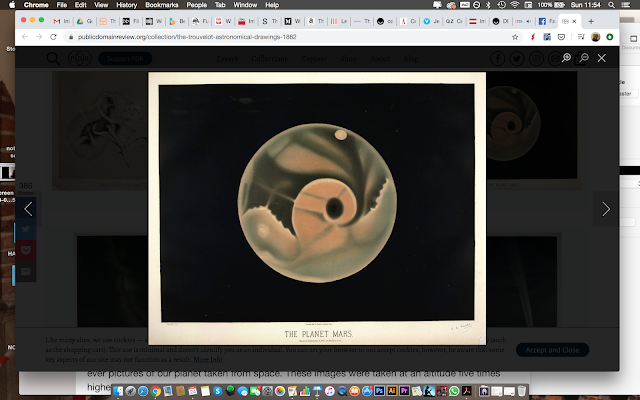Image resolution: width=640 pixels, height=400 pixels.
Task: Open the site's Instagram page icon
Action: coord(536,59)
